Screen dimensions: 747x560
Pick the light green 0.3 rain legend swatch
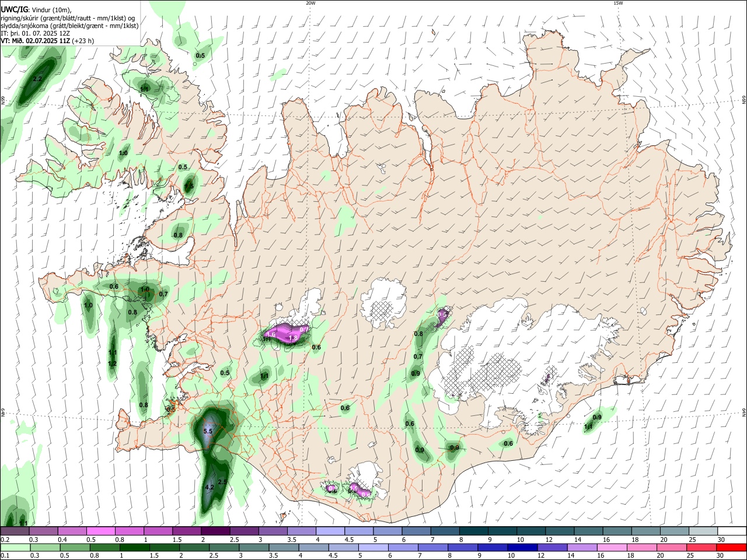point(45,548)
